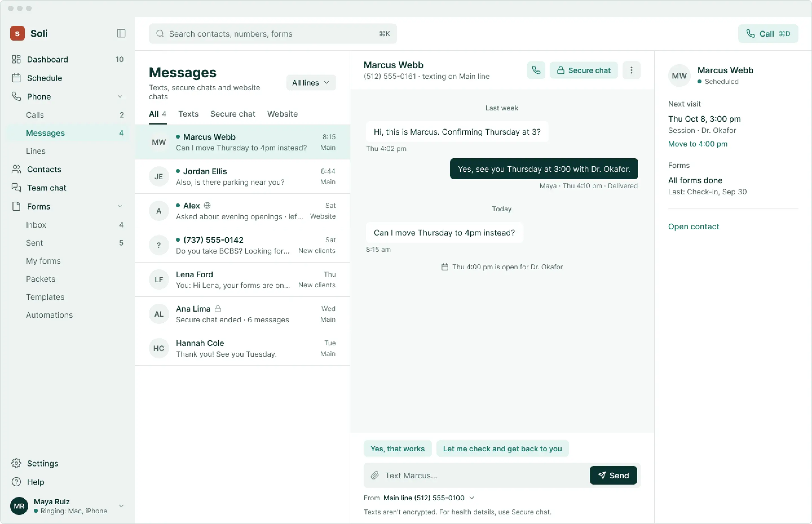Screen dimensions: 812x524
Task: Open Contacts from the people icon
Action: click(16, 169)
